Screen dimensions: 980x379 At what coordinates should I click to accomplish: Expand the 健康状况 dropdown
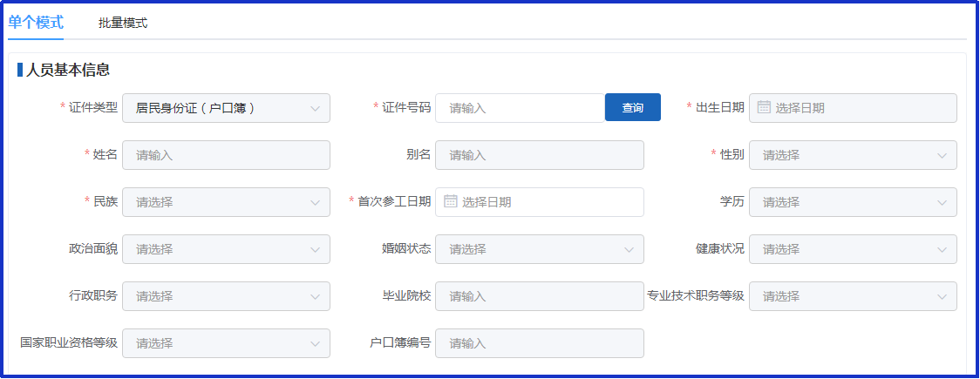tap(853, 249)
